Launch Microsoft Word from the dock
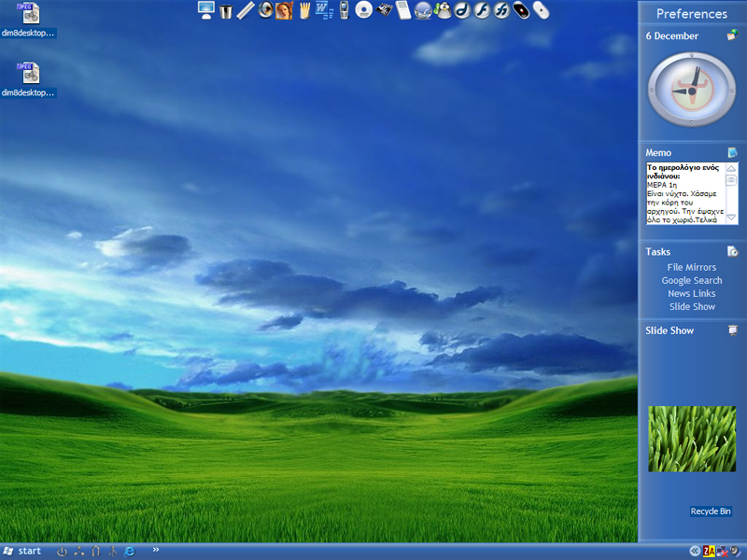Image resolution: width=747 pixels, height=560 pixels. tap(324, 10)
